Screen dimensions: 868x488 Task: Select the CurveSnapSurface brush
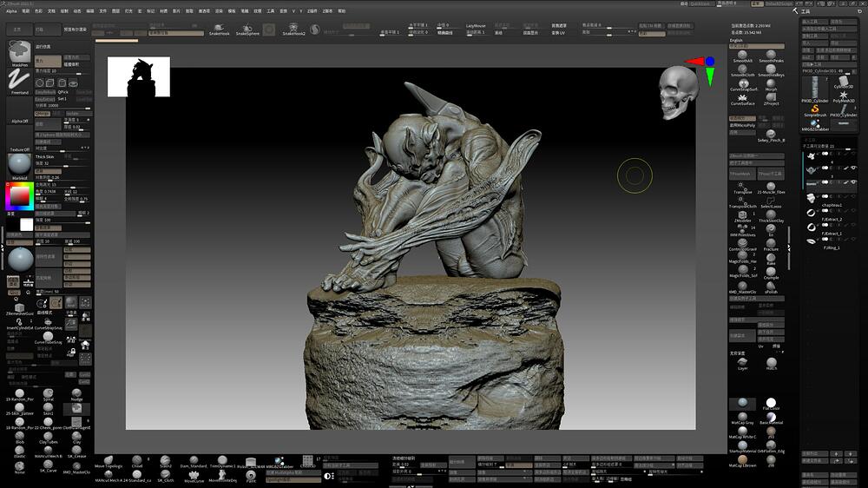click(x=742, y=85)
